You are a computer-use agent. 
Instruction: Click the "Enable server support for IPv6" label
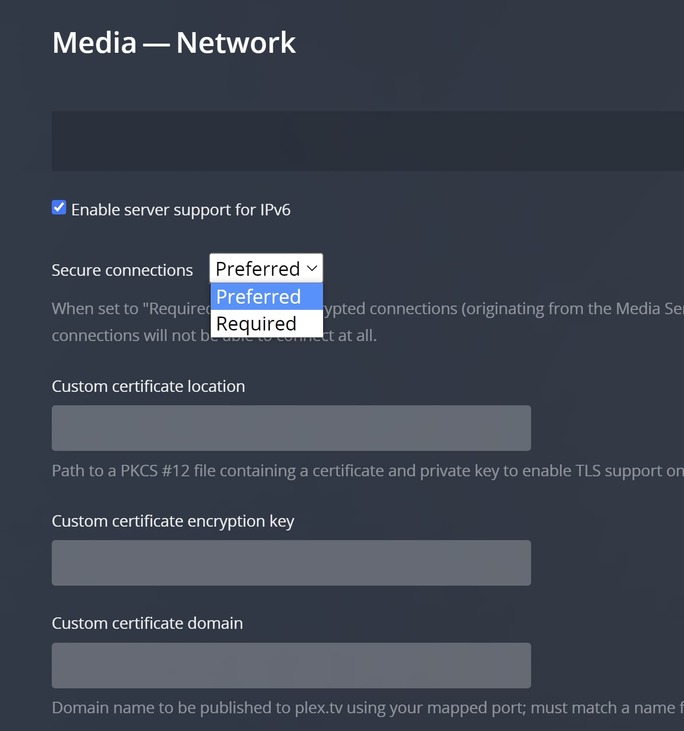click(180, 210)
